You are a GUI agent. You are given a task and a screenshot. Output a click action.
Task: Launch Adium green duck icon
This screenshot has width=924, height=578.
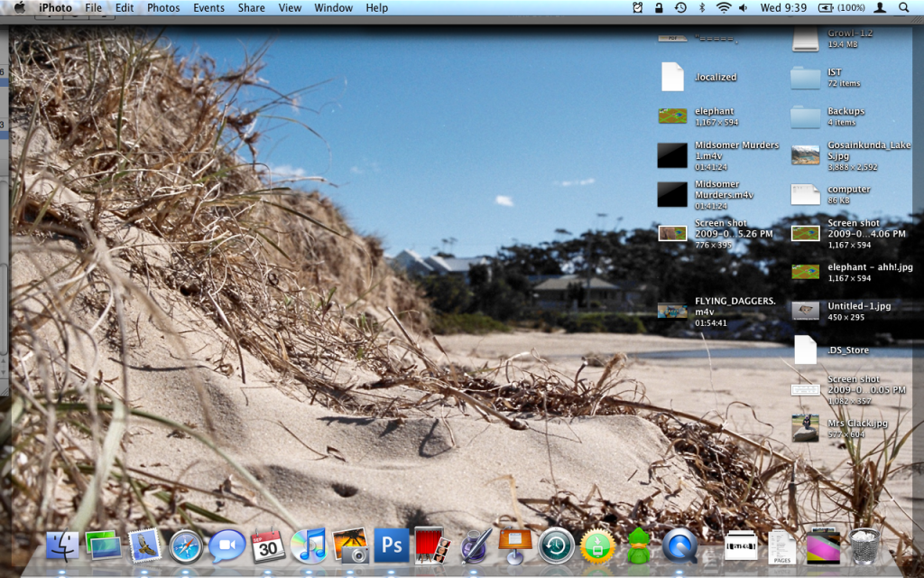point(639,545)
